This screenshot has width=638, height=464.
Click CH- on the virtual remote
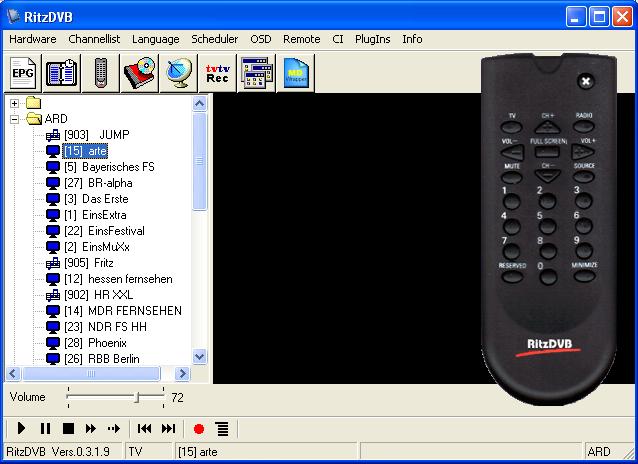tap(548, 176)
